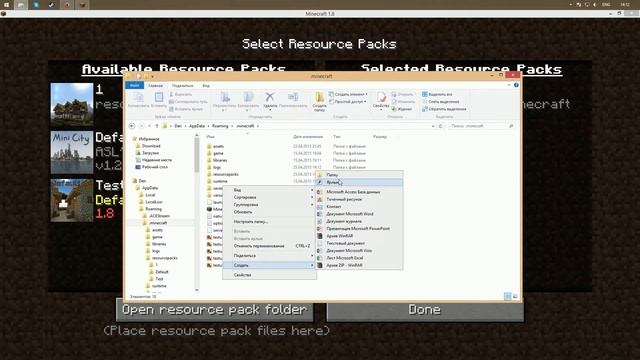
Task: Click the Переименовать rename ribbon icon
Action: [x=293, y=100]
